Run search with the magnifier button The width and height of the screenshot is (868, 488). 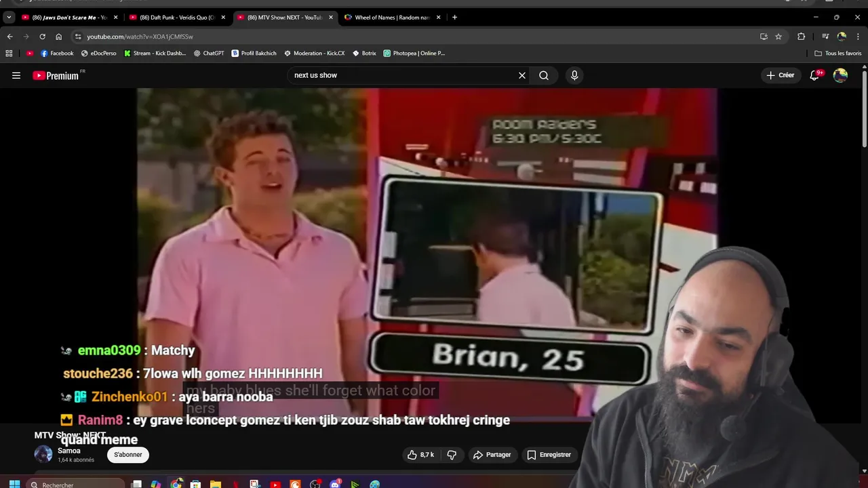pyautogui.click(x=544, y=75)
